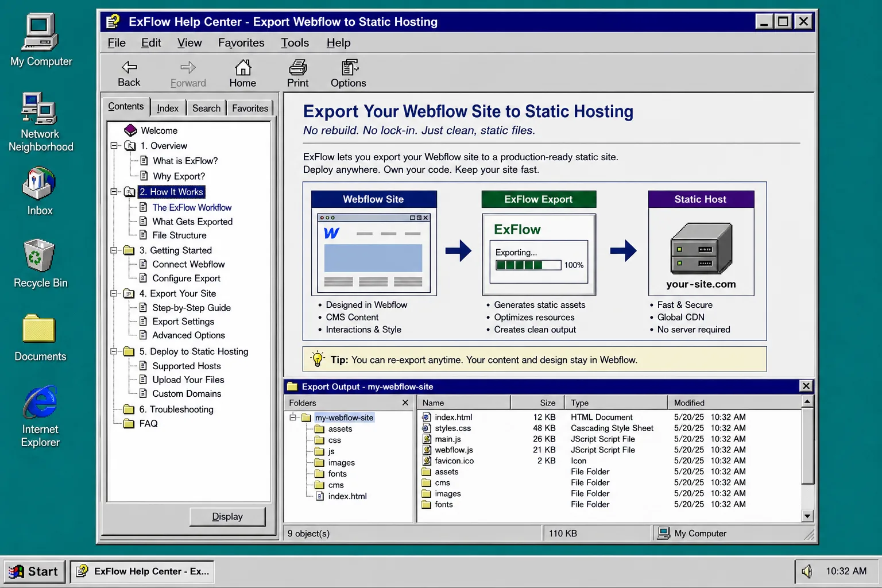
Task: Click the 10:32 AM taskbar clock
Action: [x=846, y=571]
